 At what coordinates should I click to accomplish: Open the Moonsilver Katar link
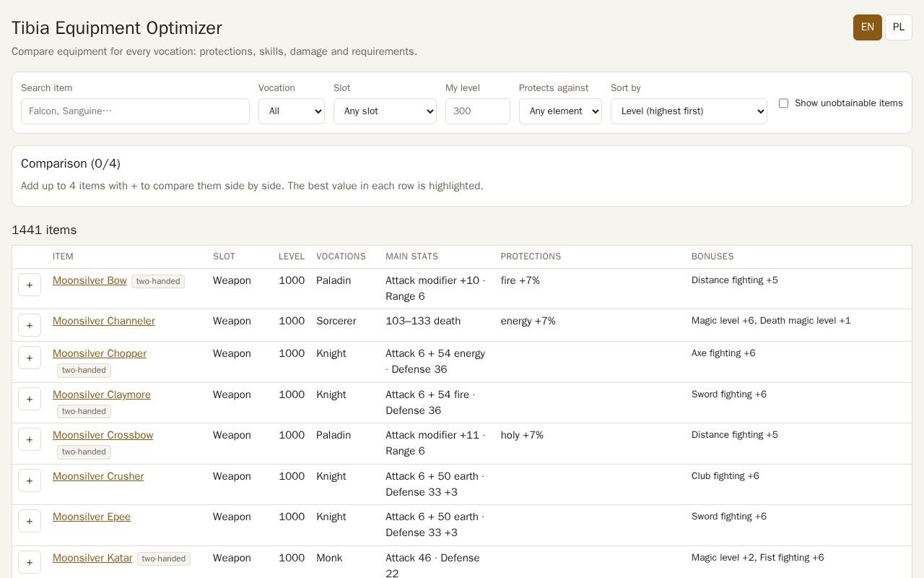coord(92,558)
